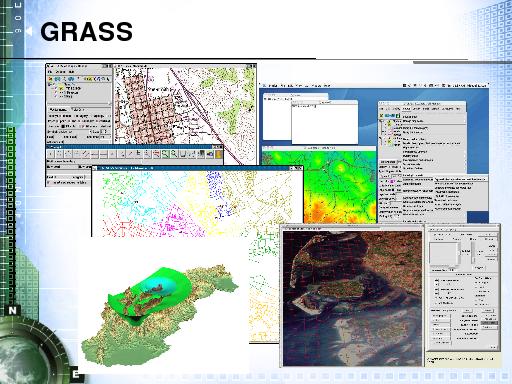Image resolution: width=512 pixels, height=384 pixels.
Task: Select the red zoom icon in digitizing toolbar
Action: click(x=156, y=154)
